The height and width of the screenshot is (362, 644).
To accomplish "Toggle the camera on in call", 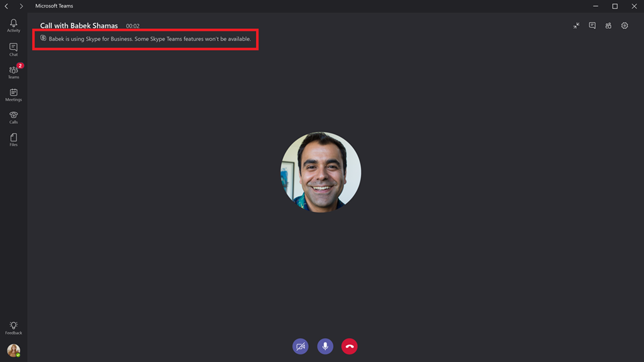I will (x=300, y=346).
